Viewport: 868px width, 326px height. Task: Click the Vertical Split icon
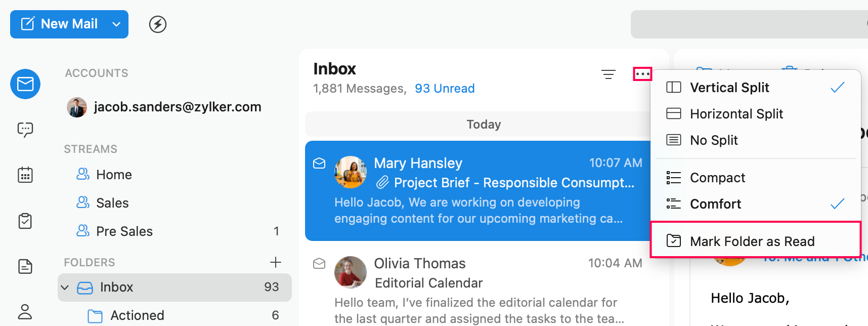coord(674,87)
